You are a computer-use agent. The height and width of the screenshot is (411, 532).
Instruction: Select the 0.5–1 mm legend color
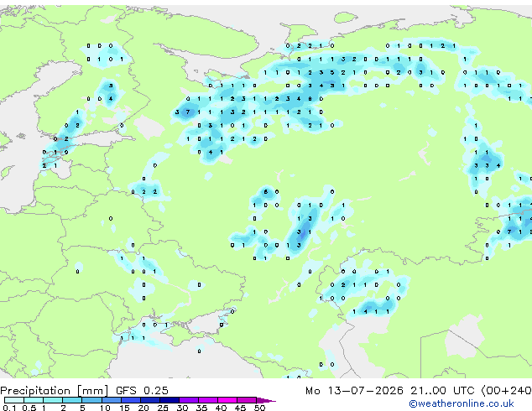(x=34, y=400)
